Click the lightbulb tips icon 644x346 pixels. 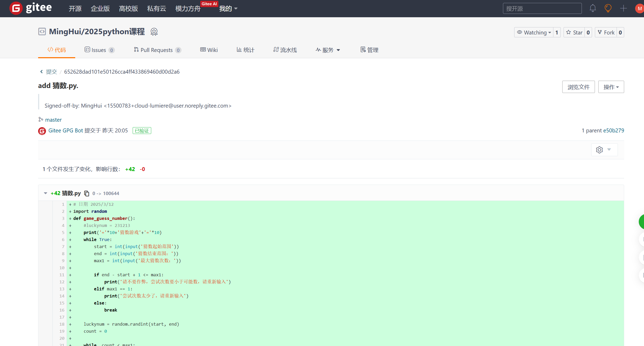[x=608, y=8]
